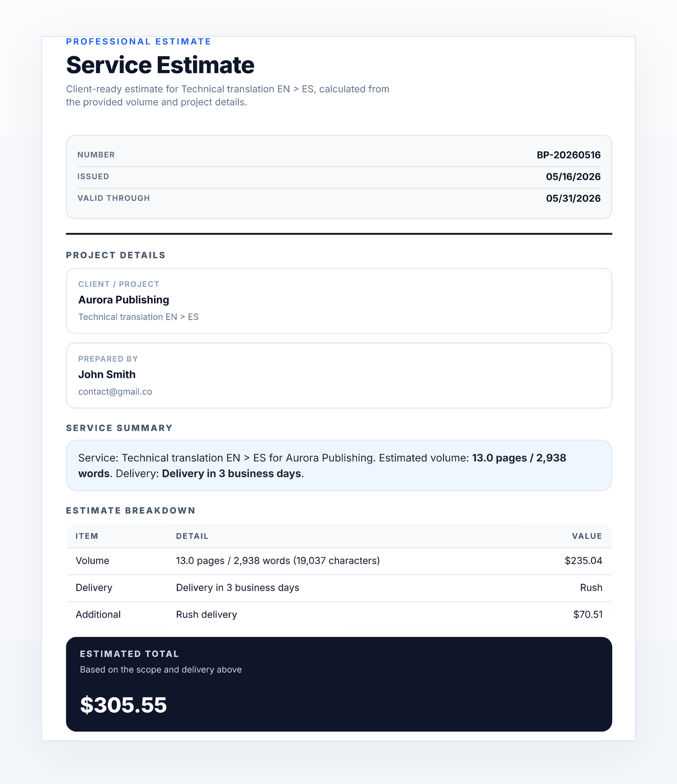Click the VALUE column header
The image size is (677, 784).
tap(587, 536)
